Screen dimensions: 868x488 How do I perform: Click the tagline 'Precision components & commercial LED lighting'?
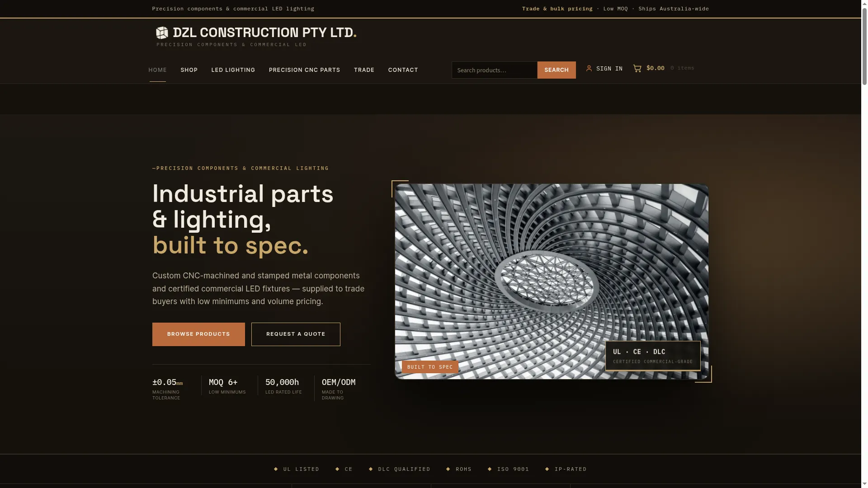233,9
